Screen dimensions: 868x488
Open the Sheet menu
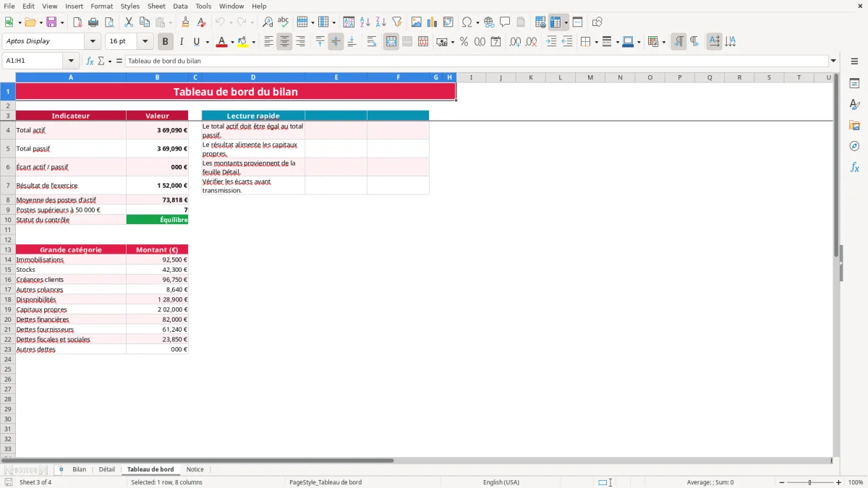coord(156,6)
